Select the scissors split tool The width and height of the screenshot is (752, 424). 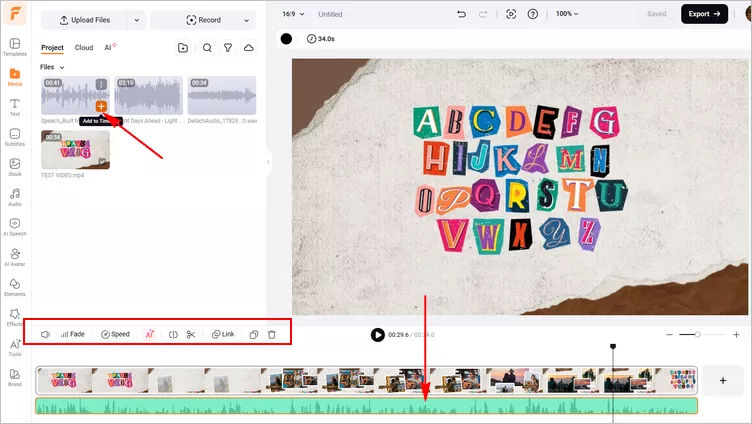click(x=191, y=334)
